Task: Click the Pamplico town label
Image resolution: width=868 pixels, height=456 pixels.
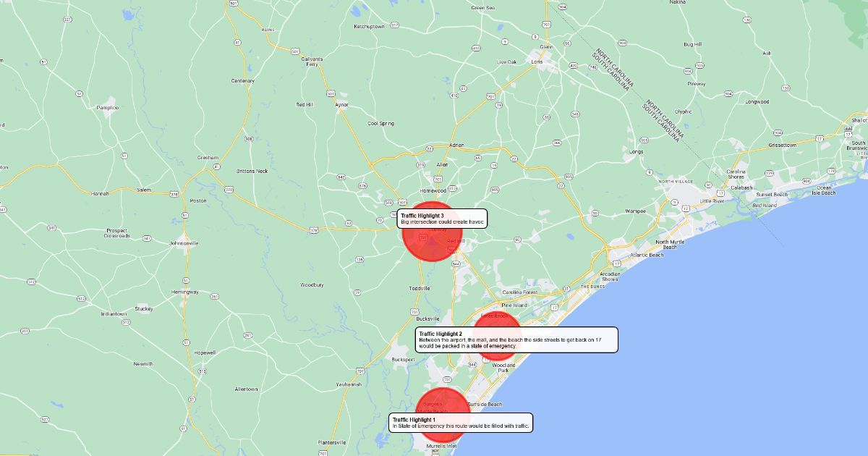Action: (108, 107)
